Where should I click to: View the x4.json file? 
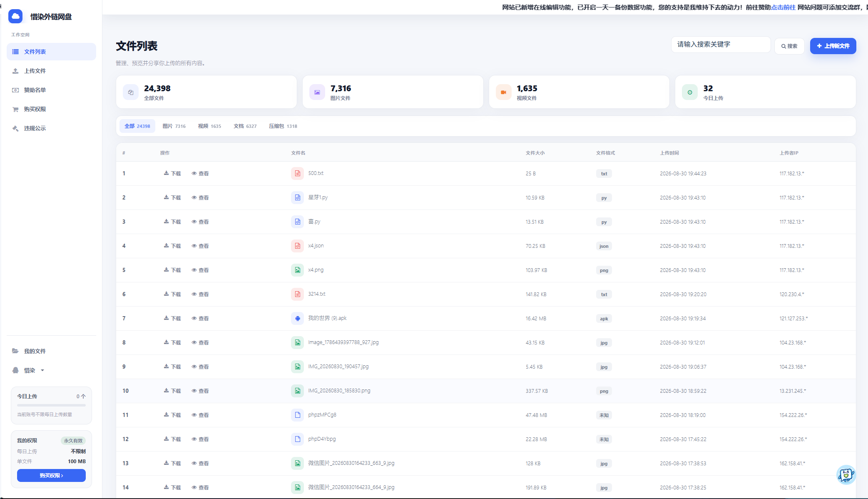point(200,246)
